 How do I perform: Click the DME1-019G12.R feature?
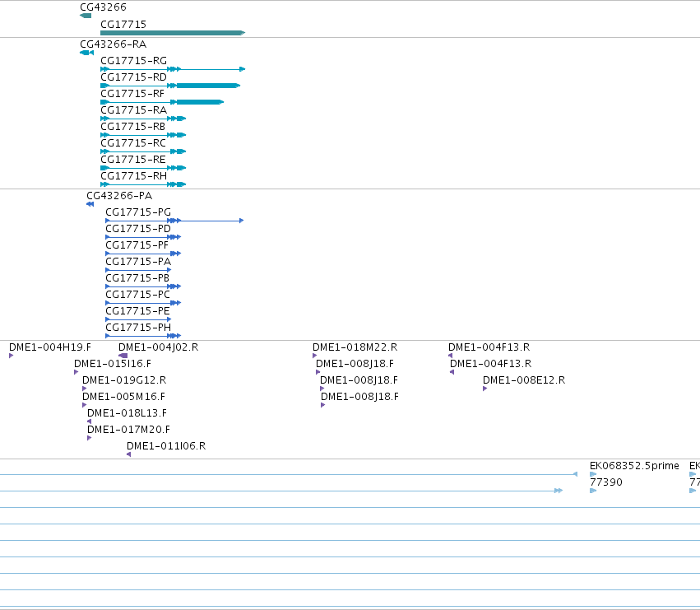(x=124, y=380)
